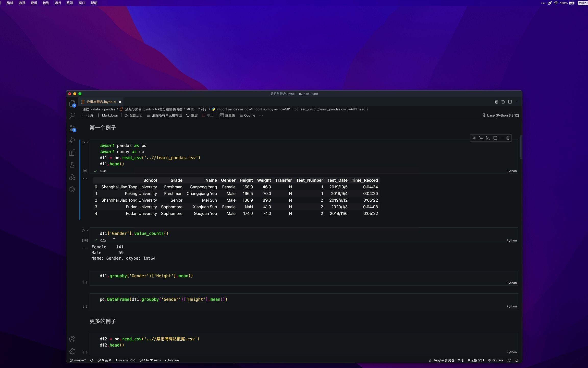Open the 编辑 menu in menu bar
The height and width of the screenshot is (368, 588).
(x=10, y=3)
